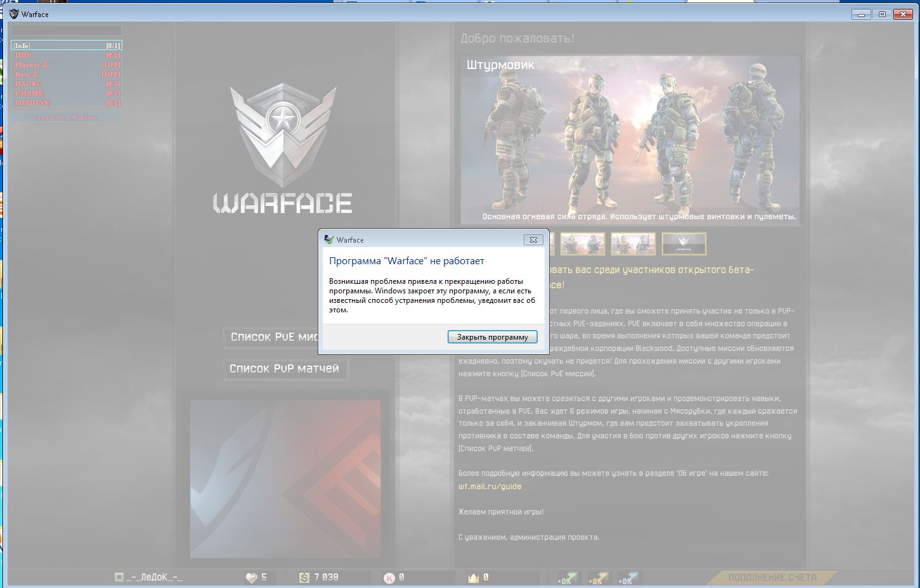920x588 pixels.
Task: Click the green +0% booster icon
Action: 567,578
